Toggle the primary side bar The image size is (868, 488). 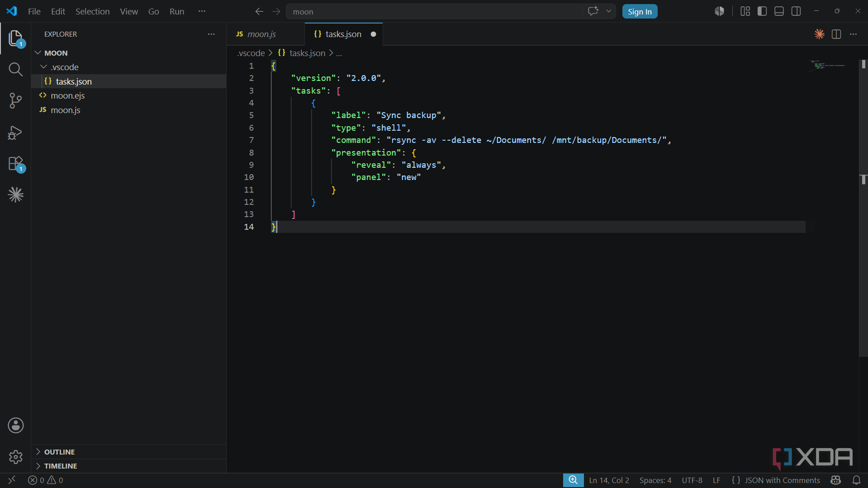762,11
